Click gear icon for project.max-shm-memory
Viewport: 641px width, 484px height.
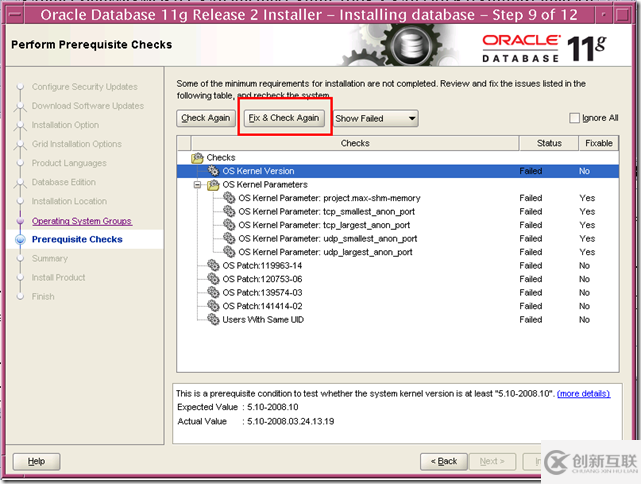click(229, 198)
